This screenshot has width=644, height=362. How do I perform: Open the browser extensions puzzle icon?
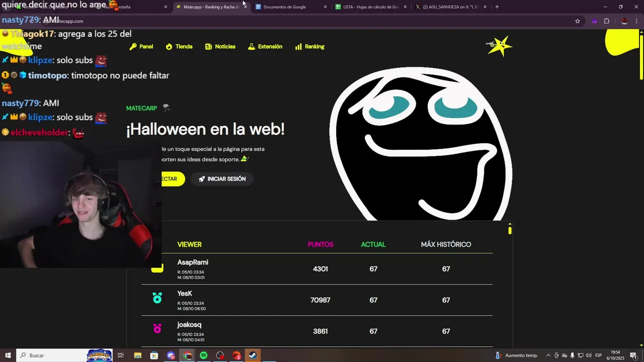tap(607, 21)
